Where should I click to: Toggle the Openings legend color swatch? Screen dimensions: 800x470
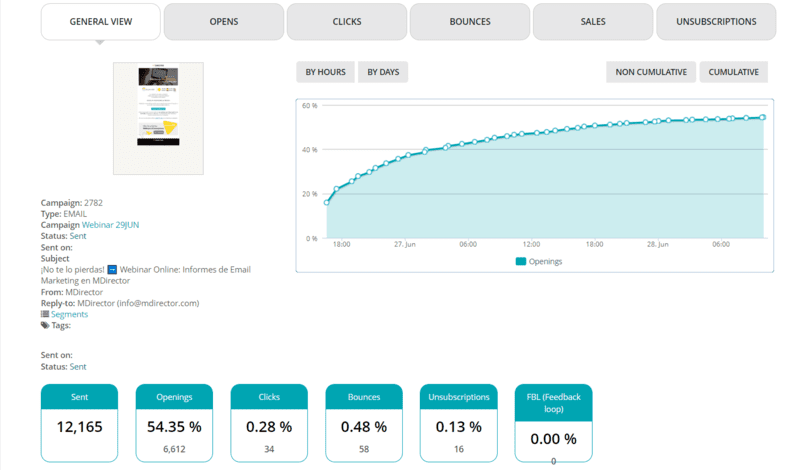(x=521, y=261)
